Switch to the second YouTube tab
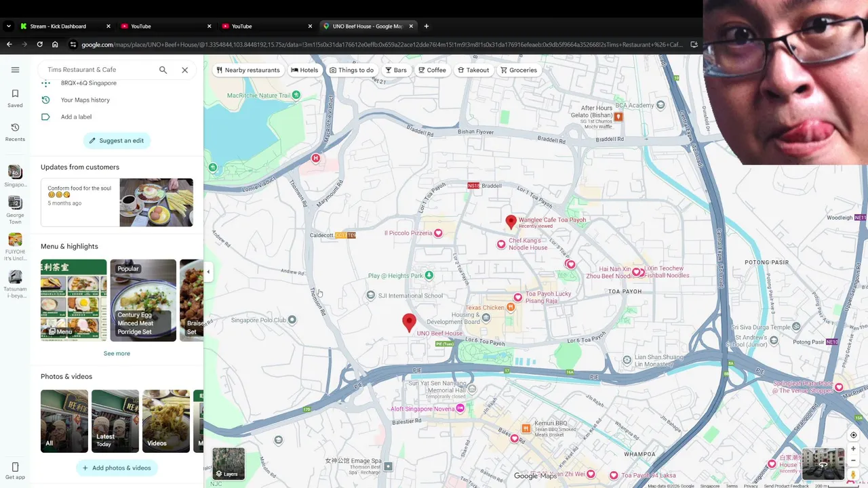Viewport: 868px width, 488px height. [267, 26]
